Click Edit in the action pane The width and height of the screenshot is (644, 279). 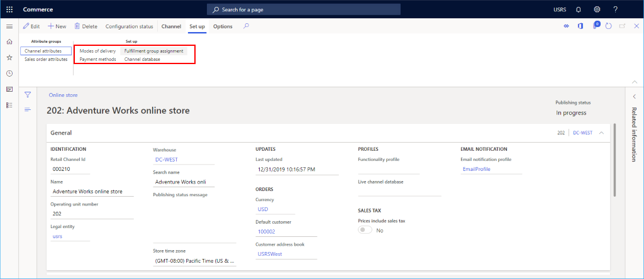[31, 26]
